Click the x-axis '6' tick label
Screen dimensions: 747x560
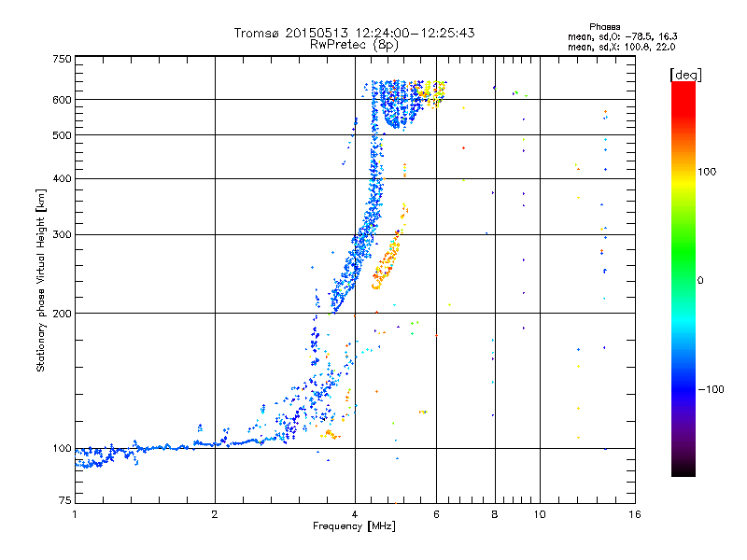click(436, 514)
